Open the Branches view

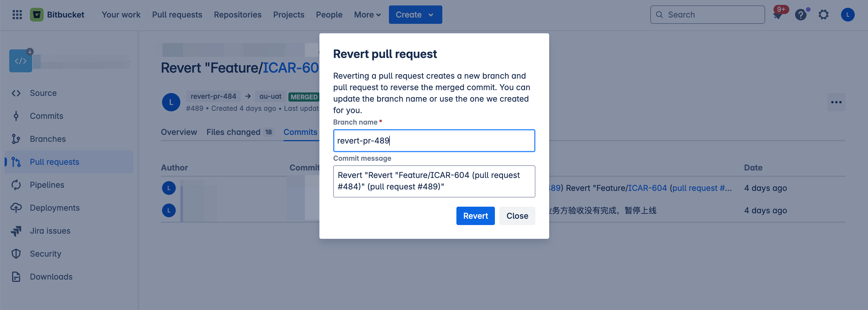tap(47, 139)
